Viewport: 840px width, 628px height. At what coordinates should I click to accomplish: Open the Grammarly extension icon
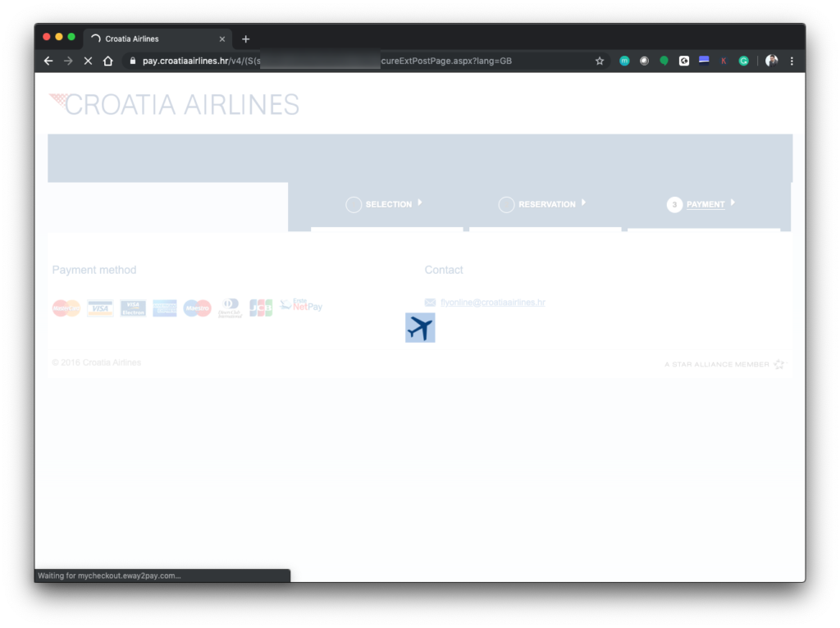743,61
